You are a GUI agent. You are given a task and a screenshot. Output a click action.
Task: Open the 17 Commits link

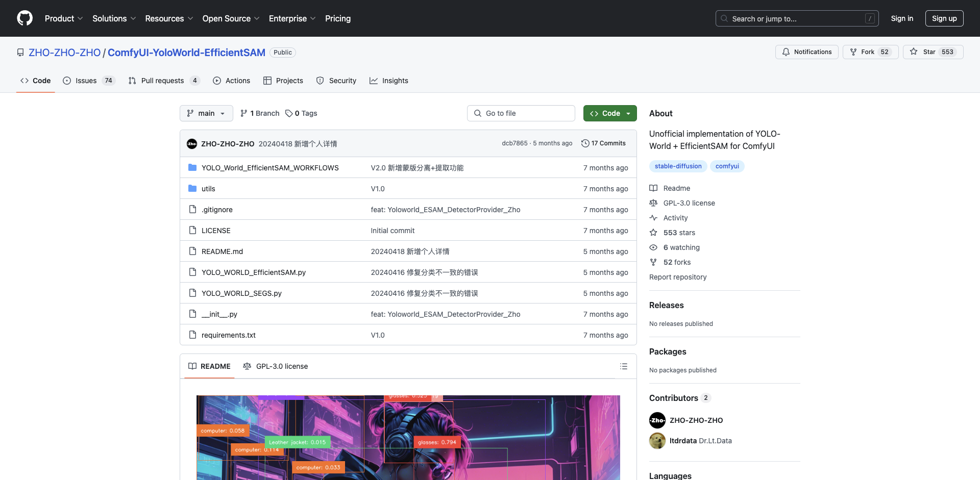point(603,143)
